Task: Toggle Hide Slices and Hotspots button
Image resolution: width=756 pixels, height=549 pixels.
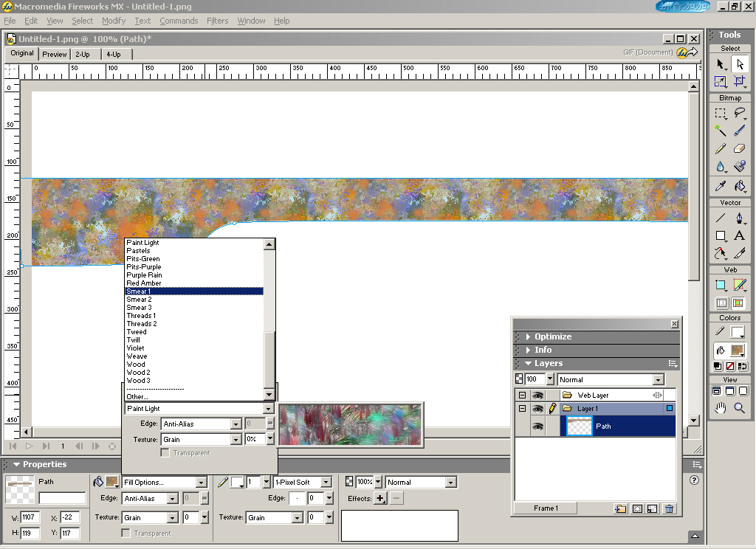Action: pos(722,303)
